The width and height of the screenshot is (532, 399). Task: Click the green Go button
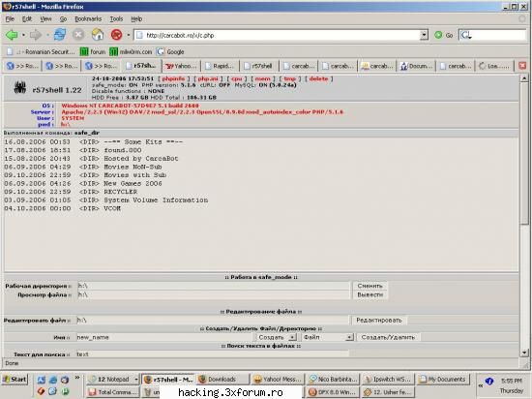click(x=444, y=35)
